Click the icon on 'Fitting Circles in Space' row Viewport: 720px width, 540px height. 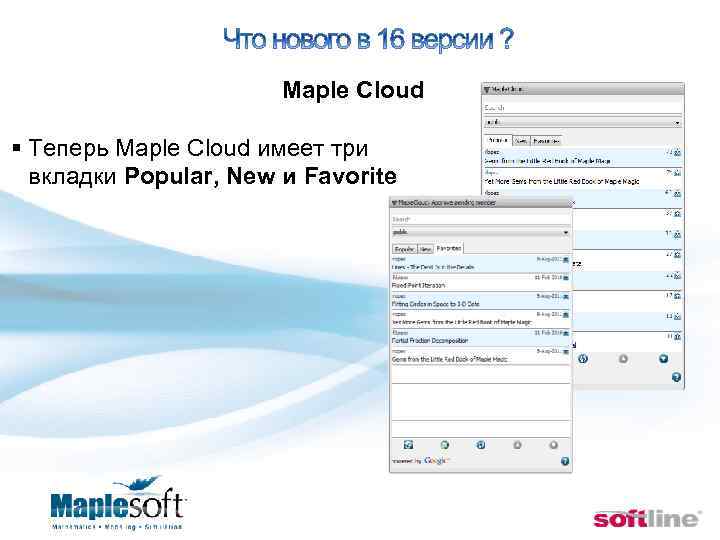566,297
